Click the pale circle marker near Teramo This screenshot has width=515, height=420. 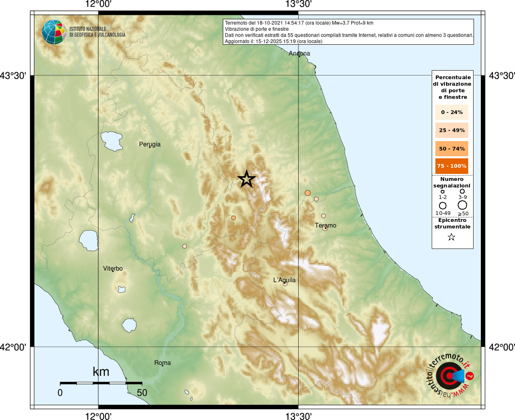tap(325, 228)
